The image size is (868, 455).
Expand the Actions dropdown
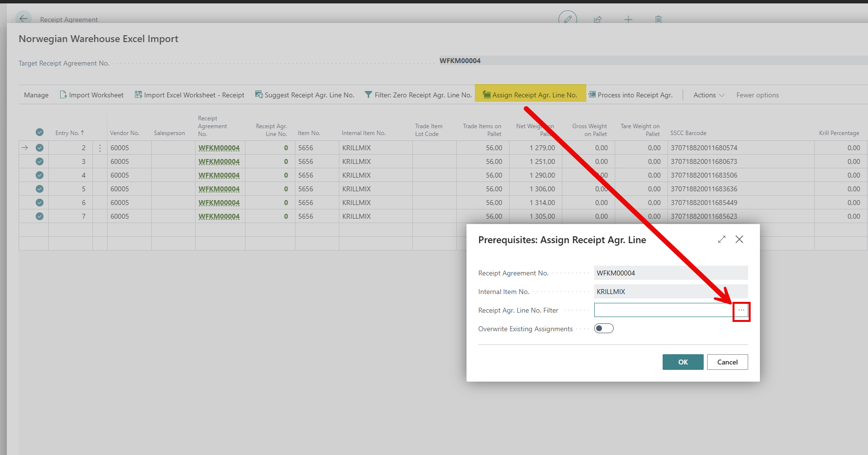tap(709, 95)
